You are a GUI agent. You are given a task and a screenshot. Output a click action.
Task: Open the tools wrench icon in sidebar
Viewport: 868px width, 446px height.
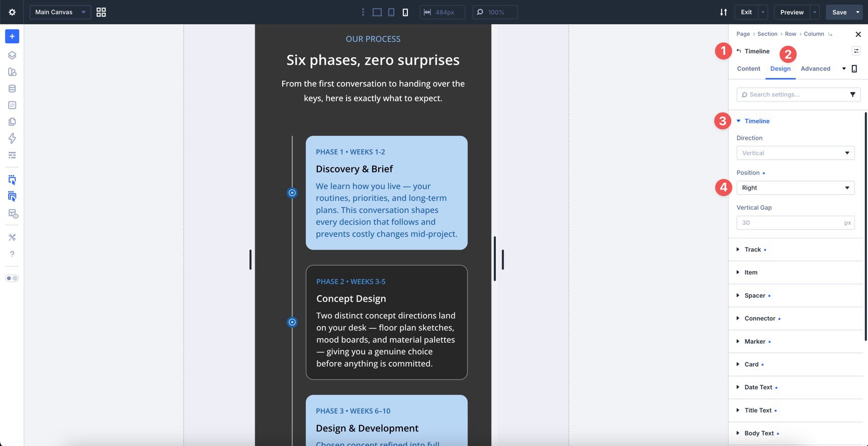point(12,237)
